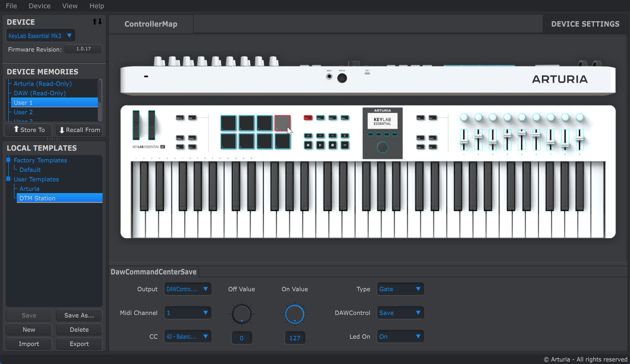Select pad 8 on the keyboard
This screenshot has height=364, width=630.
[282, 141]
